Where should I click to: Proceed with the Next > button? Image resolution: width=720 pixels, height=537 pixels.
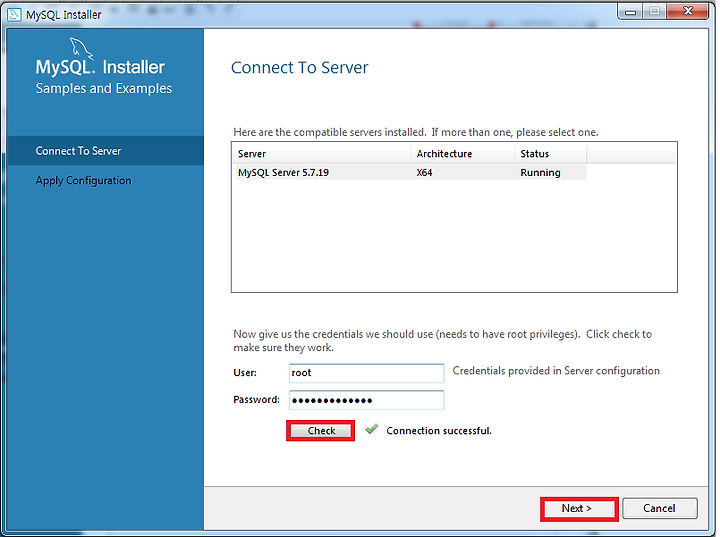[579, 509]
